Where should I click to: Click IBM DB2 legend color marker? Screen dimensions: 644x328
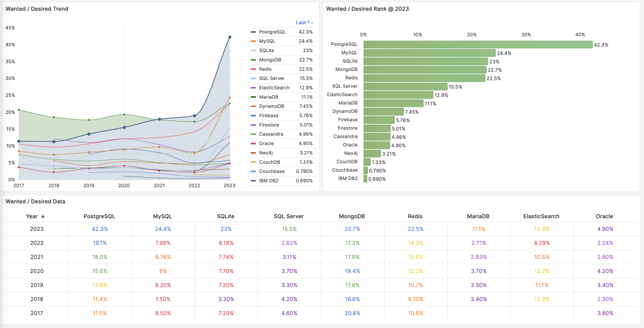[253, 181]
